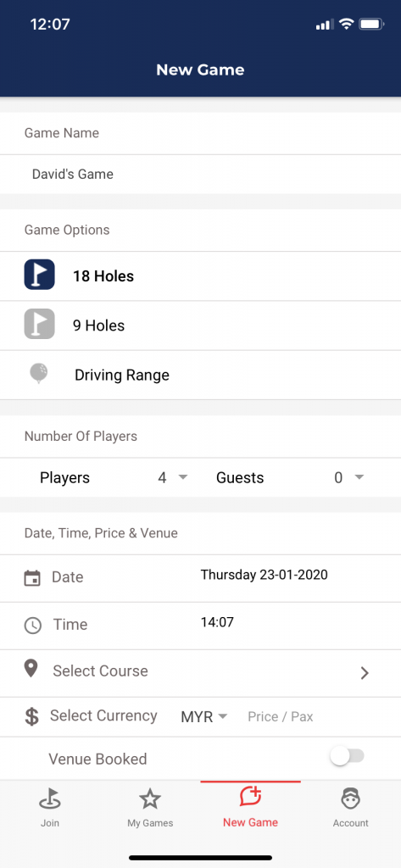The height and width of the screenshot is (868, 401).
Task: Tap the clock icon beside Time
Action: 33,626
